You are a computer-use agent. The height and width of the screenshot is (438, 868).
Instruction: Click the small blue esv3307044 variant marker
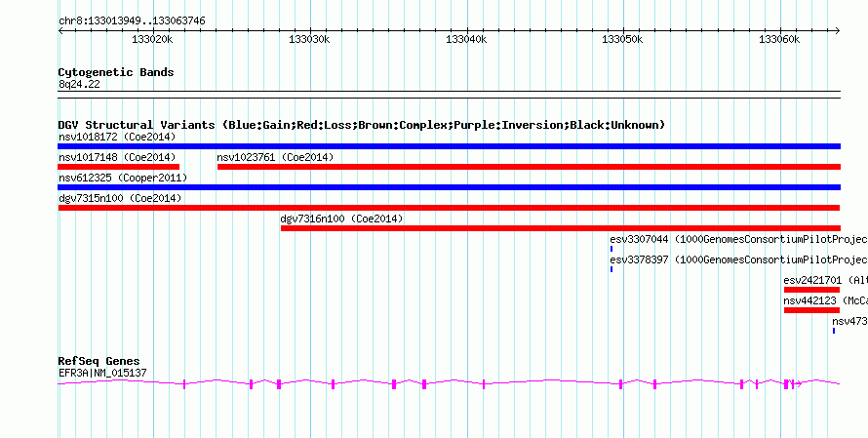(x=612, y=249)
